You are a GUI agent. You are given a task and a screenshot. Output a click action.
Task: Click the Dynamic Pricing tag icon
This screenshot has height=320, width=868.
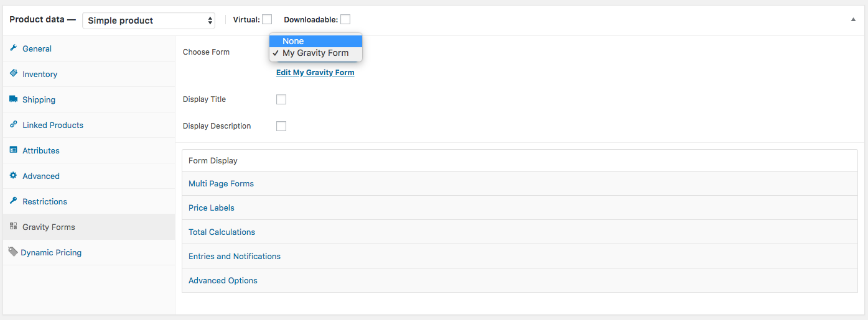12,252
